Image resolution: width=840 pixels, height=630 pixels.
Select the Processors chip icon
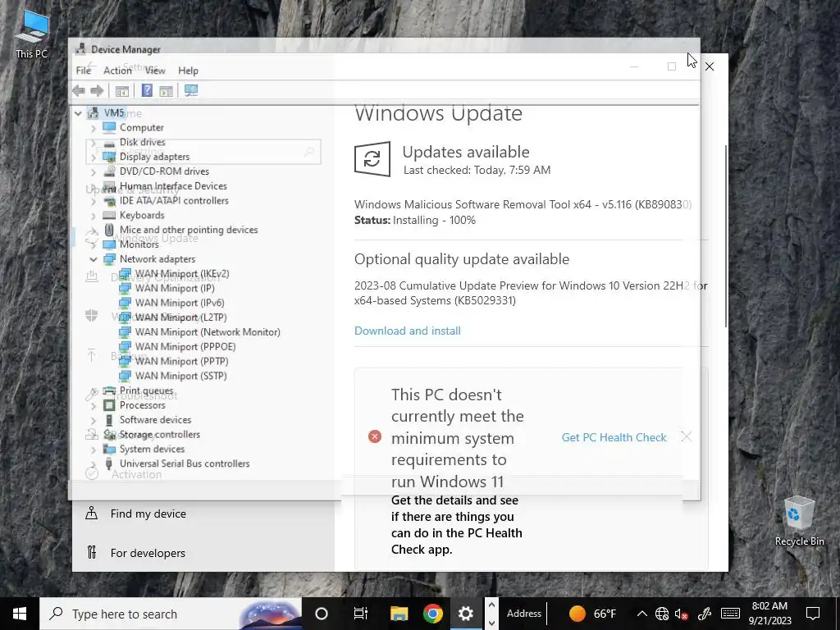pyautogui.click(x=109, y=405)
